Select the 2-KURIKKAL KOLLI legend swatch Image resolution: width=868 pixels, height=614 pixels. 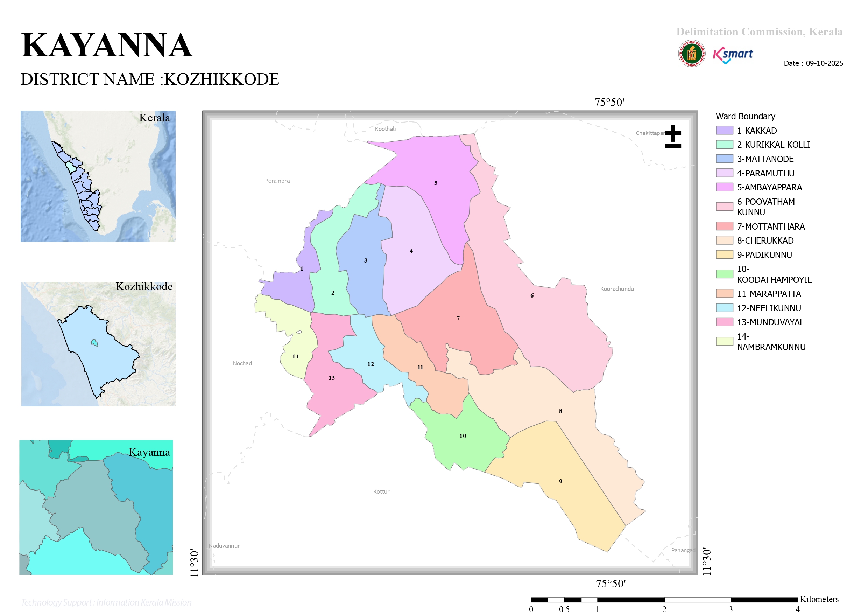pos(724,145)
